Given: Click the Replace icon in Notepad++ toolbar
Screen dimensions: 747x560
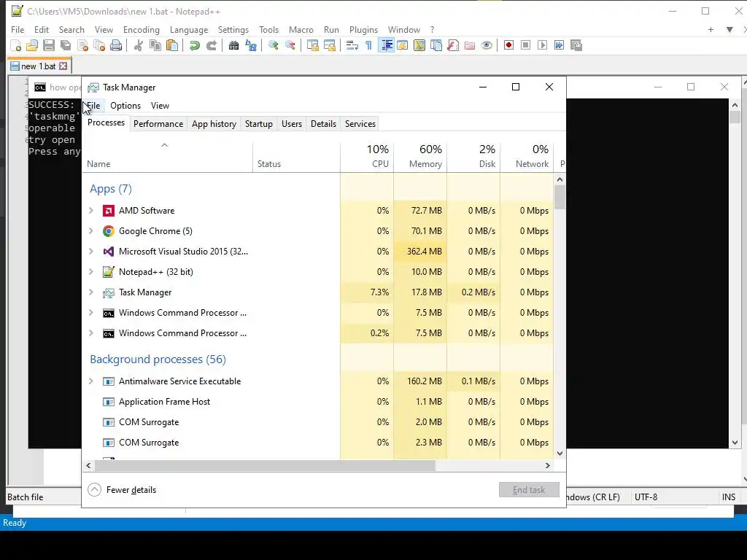Looking at the screenshot, I should [251, 45].
